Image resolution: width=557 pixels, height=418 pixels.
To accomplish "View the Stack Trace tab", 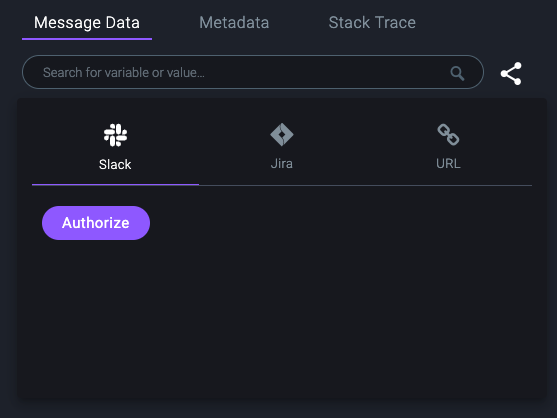I will [372, 23].
